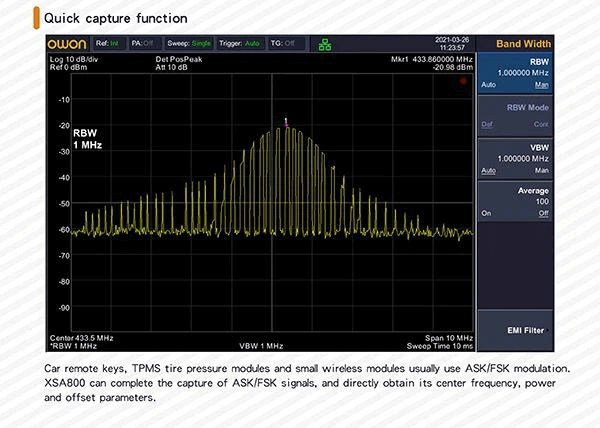Select the VBW 1.000000 MHz softkey
The width and height of the screenshot is (600, 428).
coord(515,153)
